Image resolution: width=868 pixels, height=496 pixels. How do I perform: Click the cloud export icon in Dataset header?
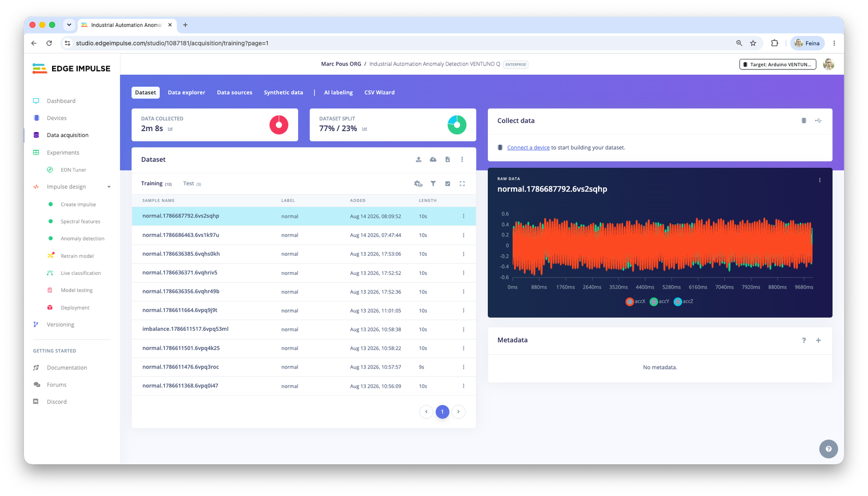tap(433, 160)
